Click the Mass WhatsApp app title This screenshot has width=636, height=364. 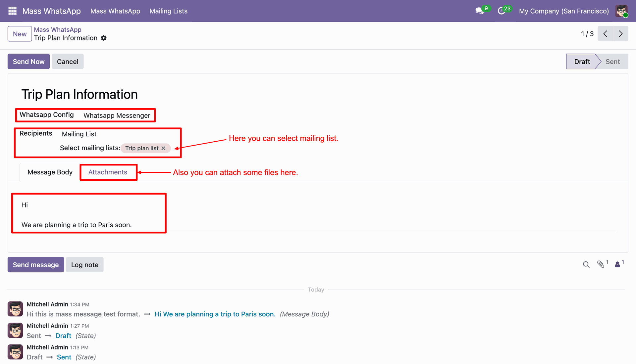(x=52, y=11)
